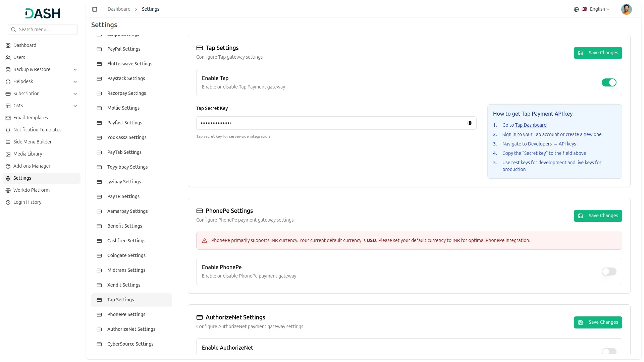Click the Side Menu Builder lines icon

[x=8, y=142]
